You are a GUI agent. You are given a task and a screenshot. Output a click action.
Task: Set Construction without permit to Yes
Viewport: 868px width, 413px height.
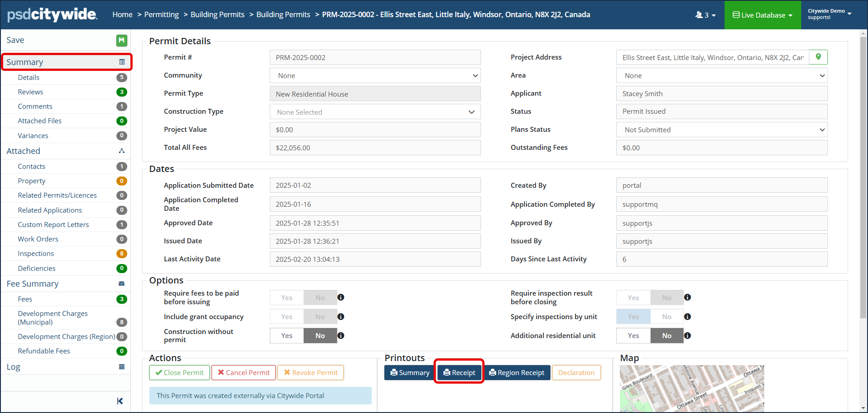click(x=287, y=335)
